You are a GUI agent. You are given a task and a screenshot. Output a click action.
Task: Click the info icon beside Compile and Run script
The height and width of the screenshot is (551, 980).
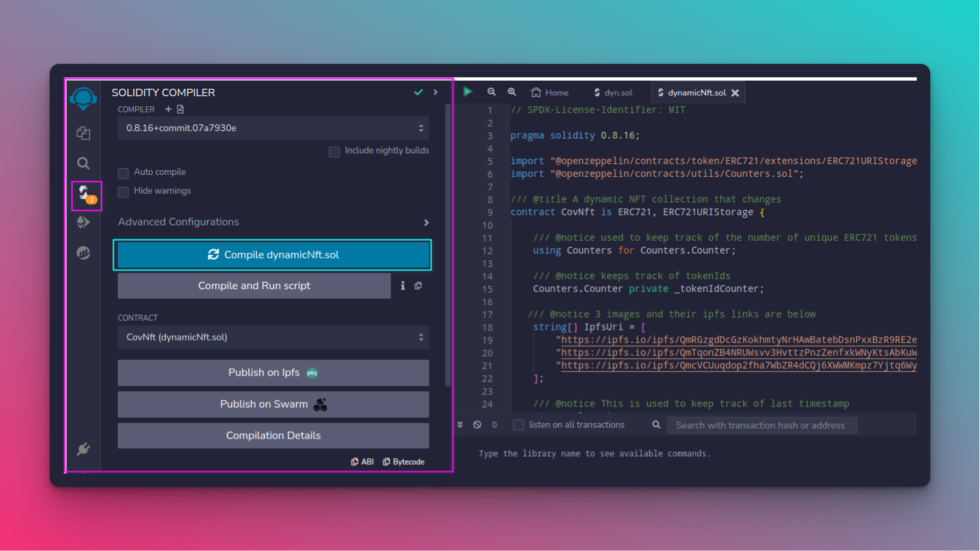pyautogui.click(x=403, y=286)
